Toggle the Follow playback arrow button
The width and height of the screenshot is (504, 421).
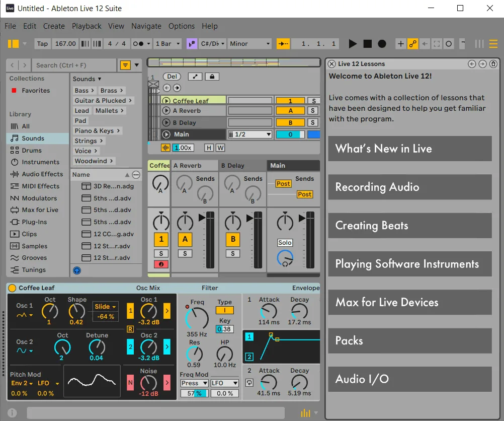pyautogui.click(x=283, y=44)
